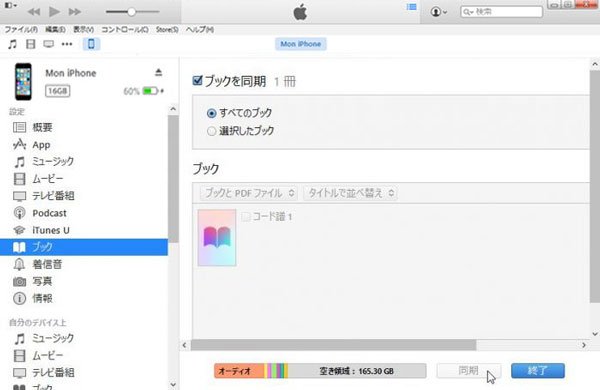
Task: Click the sidebar scroll up arrow
Action: tap(173, 109)
